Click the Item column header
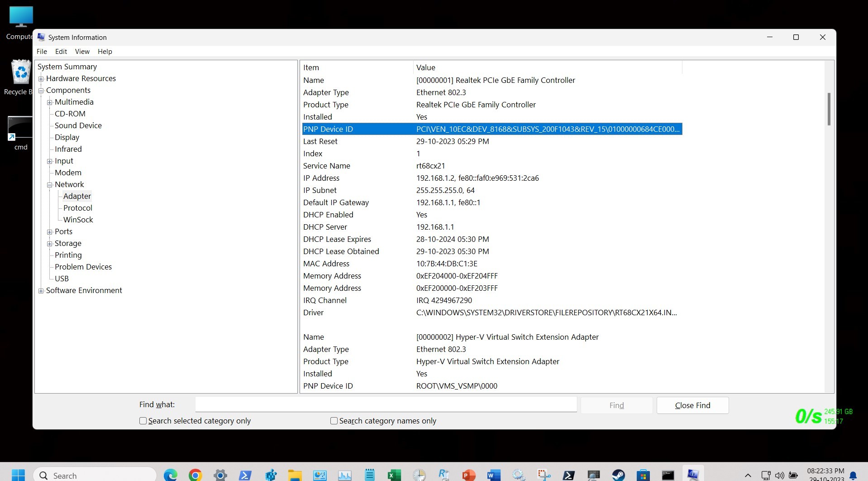Viewport: 868px width, 481px height. click(357, 67)
